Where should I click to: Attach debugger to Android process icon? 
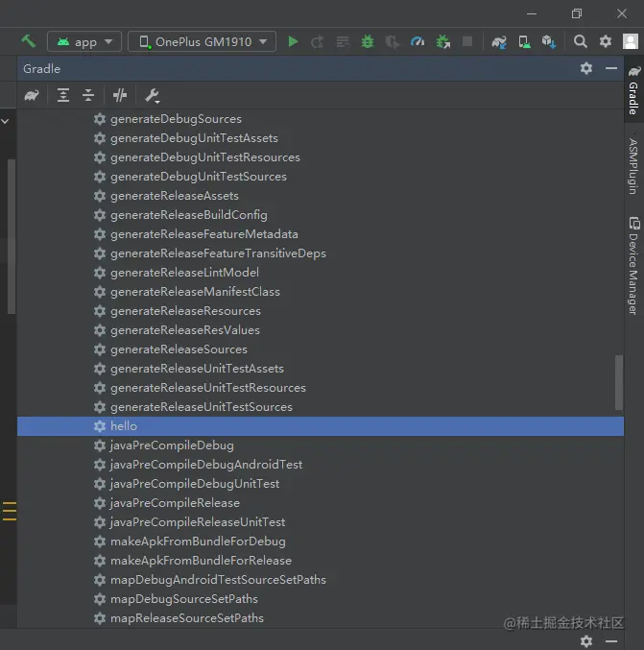pos(443,42)
